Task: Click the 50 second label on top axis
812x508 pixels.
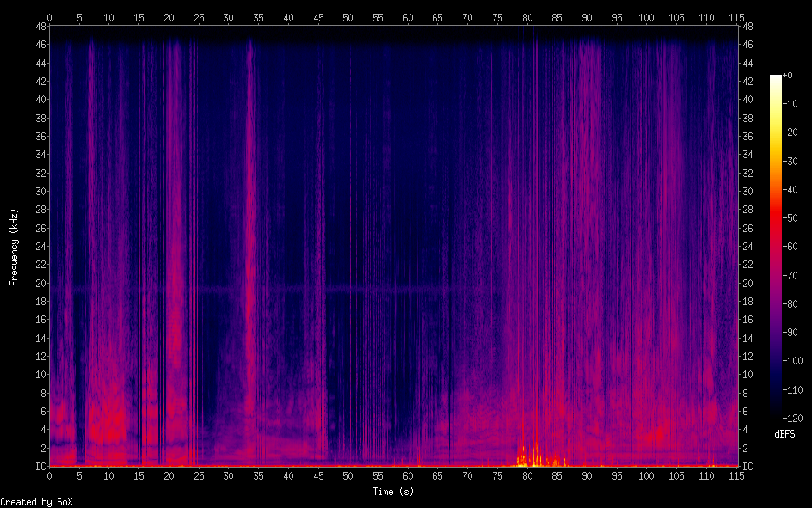Action: click(348, 17)
